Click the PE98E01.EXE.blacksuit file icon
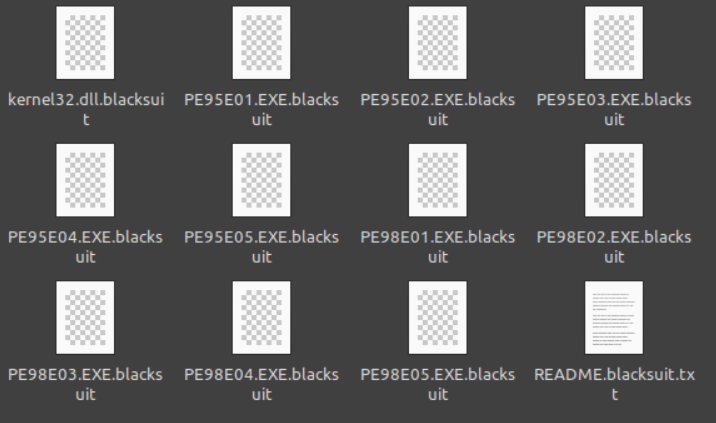 [438, 180]
